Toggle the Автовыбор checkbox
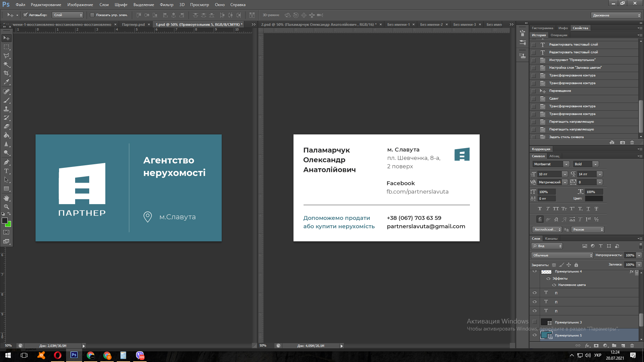Image resolution: width=644 pixels, height=362 pixels. pyautogui.click(x=25, y=15)
